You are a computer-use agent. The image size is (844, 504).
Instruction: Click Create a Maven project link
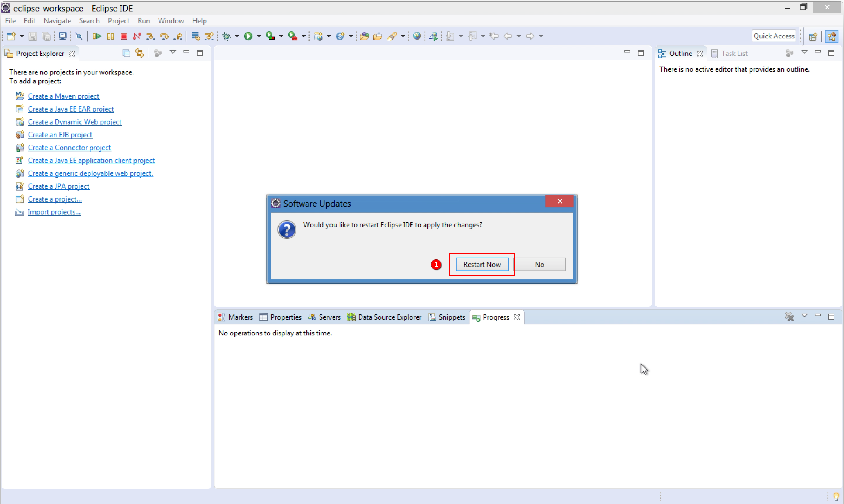tap(63, 96)
